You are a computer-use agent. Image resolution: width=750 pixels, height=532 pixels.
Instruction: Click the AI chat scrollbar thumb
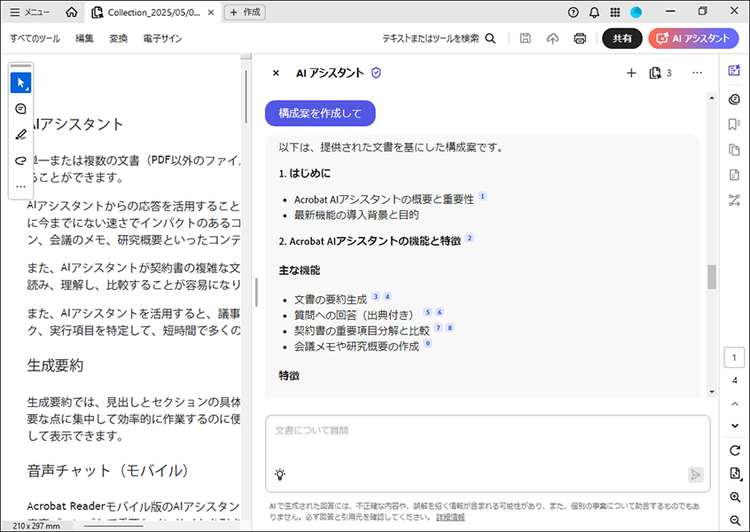712,277
